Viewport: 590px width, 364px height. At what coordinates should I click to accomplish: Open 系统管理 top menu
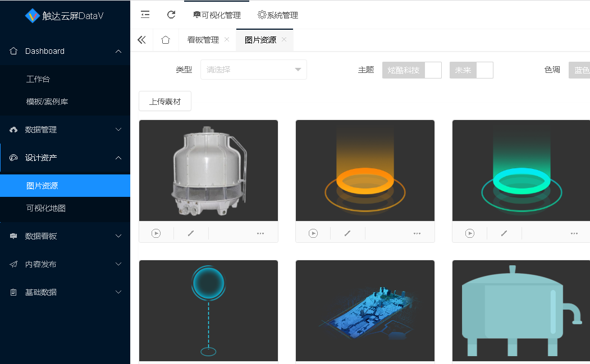click(278, 15)
